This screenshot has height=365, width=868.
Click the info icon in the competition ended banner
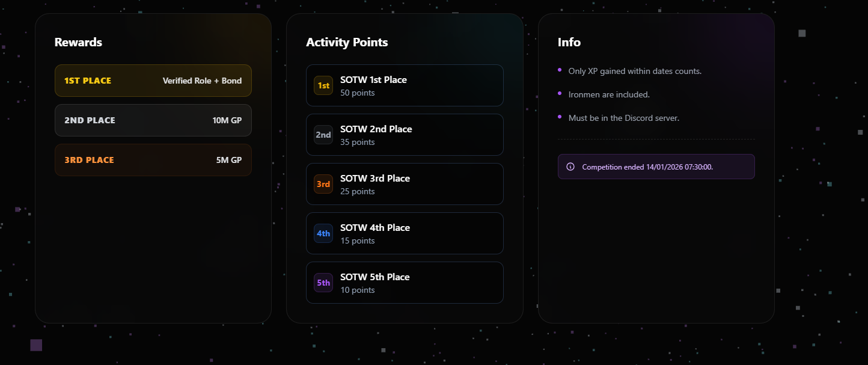(x=570, y=167)
